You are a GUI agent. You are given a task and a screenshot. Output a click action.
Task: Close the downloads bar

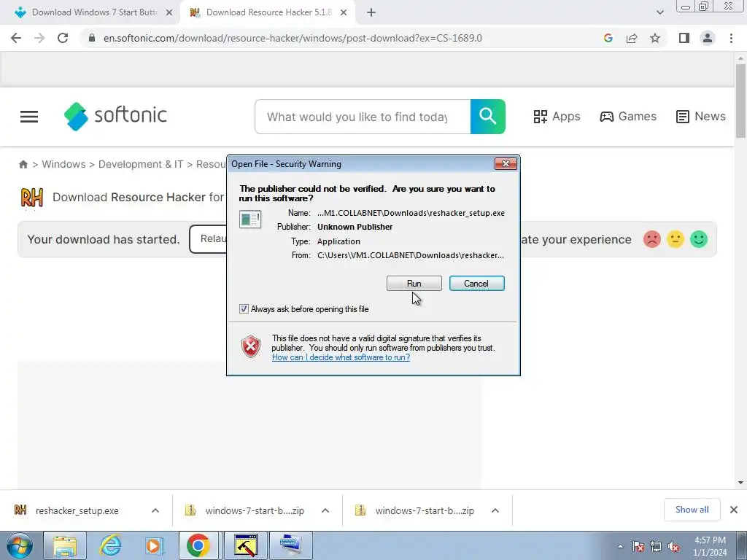[734, 510]
